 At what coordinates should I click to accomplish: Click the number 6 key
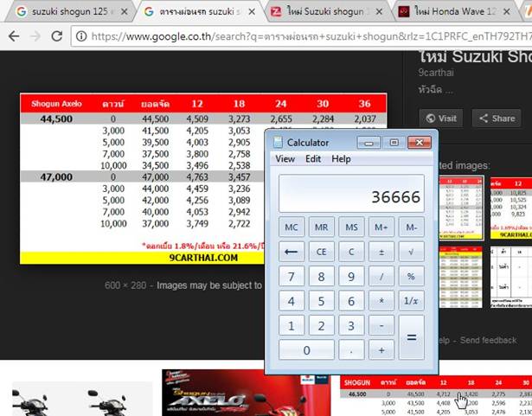click(351, 301)
